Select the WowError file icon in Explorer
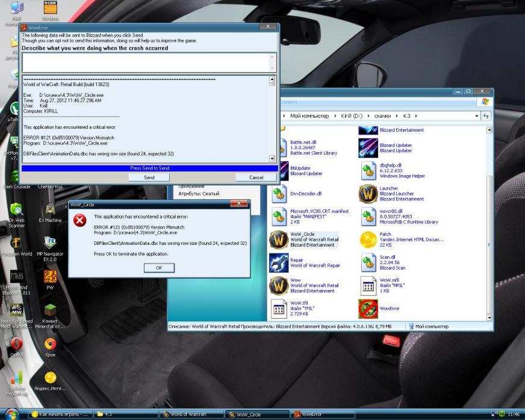 (x=368, y=309)
